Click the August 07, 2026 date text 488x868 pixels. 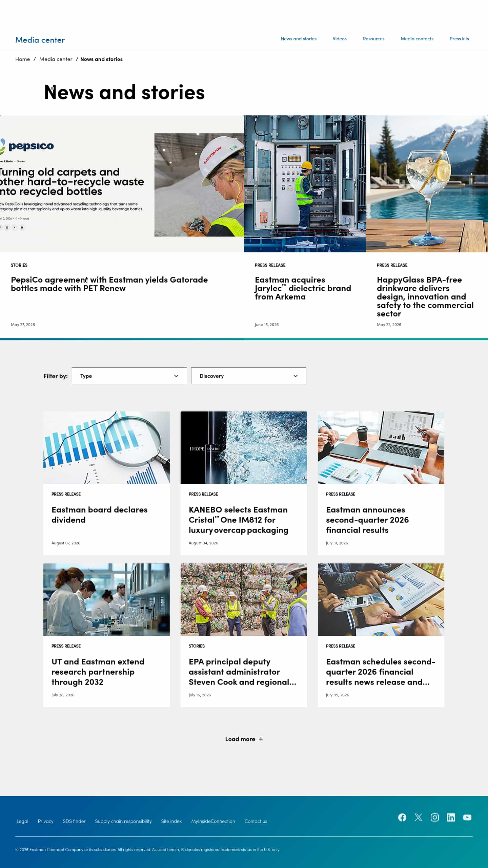[66, 543]
